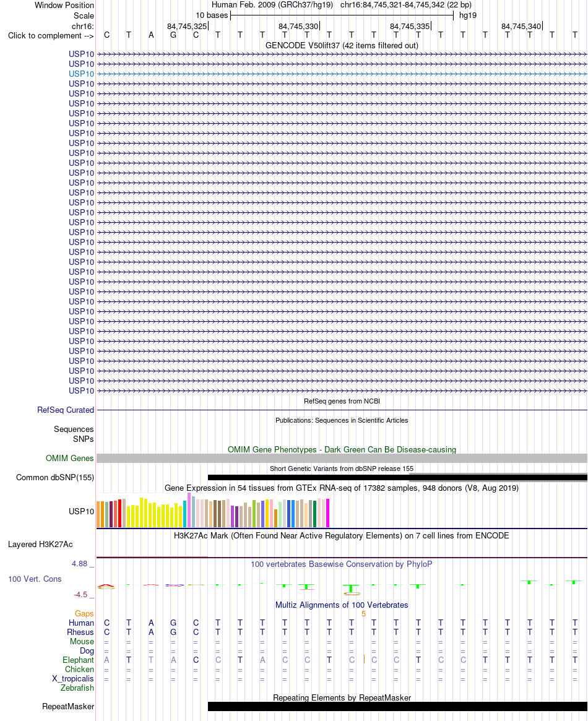Open the RefSeq Curated track label
588x721 pixels.
66,410
